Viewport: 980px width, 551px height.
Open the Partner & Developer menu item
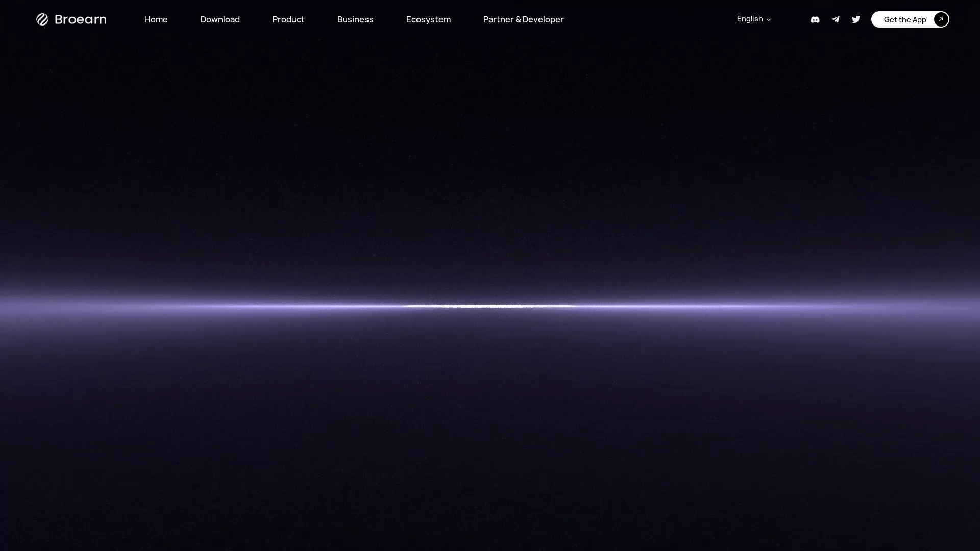(x=523, y=19)
